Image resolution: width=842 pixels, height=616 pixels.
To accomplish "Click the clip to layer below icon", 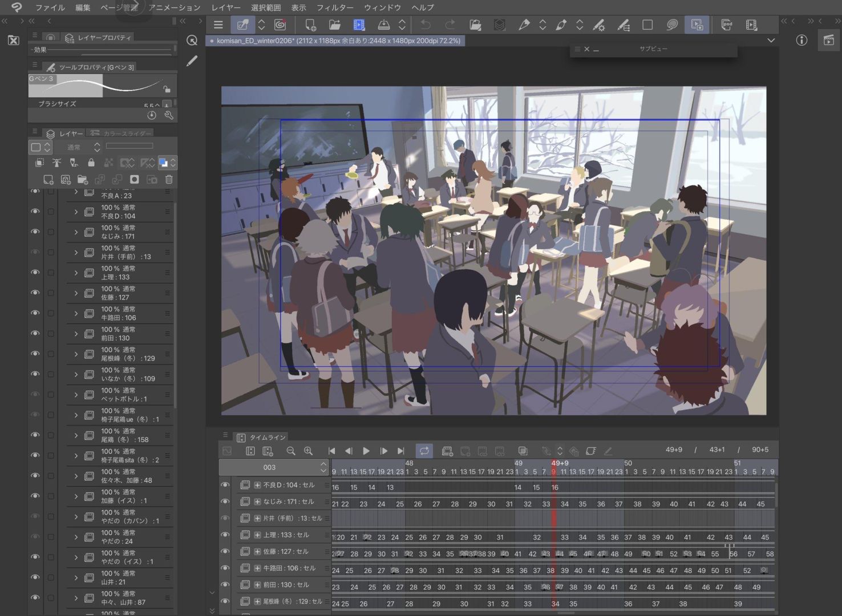I will [39, 163].
